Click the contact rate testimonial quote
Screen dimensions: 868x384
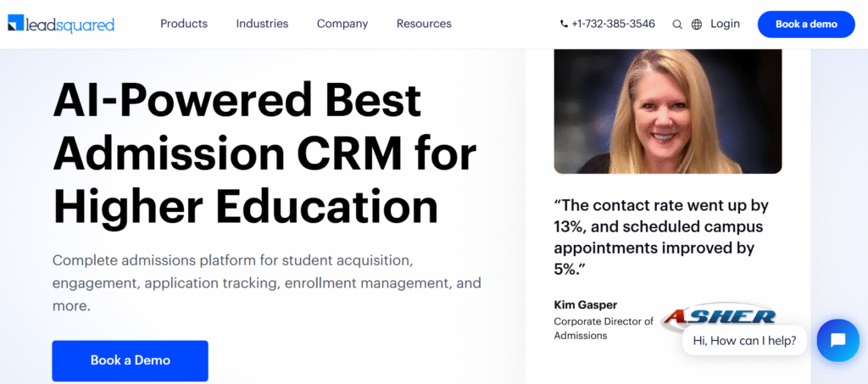click(x=661, y=237)
